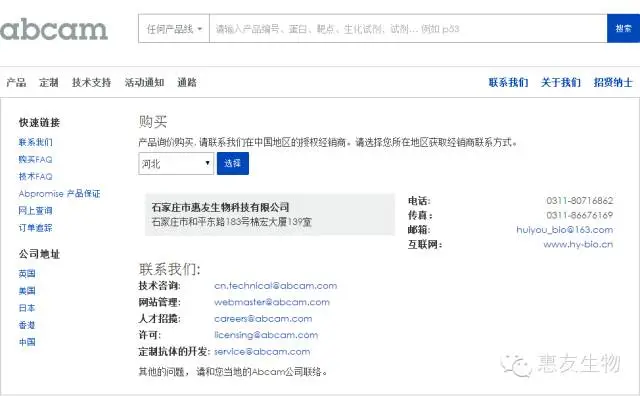Open 购买FAQ sidebar link

36,159
